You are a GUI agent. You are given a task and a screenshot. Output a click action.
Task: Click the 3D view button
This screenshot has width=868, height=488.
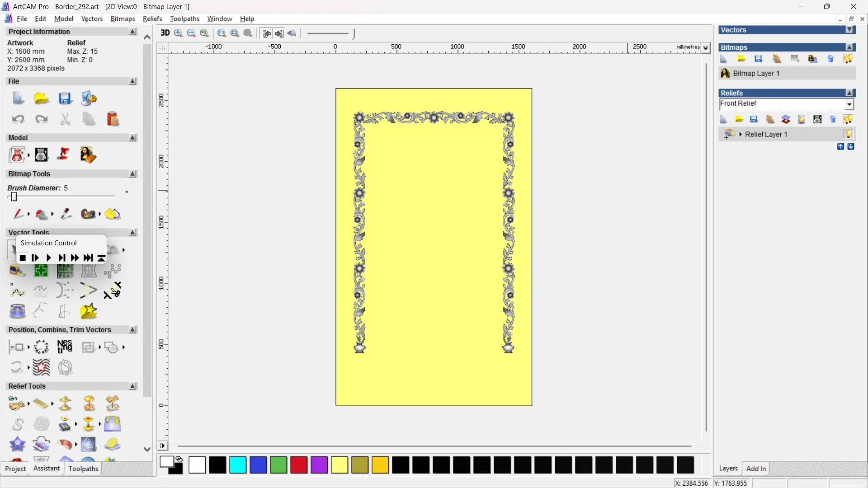coord(165,33)
